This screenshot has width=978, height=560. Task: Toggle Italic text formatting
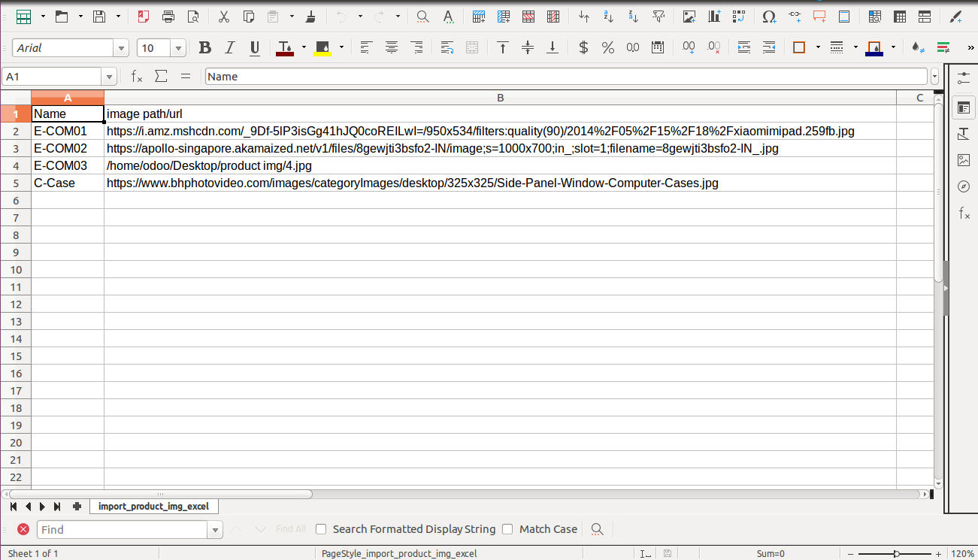230,48
